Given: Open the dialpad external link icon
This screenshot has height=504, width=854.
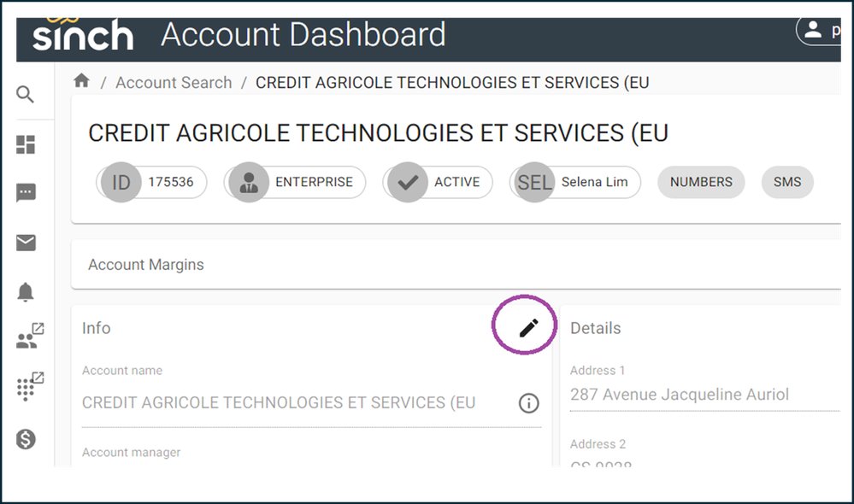Looking at the screenshot, I should click(x=29, y=386).
